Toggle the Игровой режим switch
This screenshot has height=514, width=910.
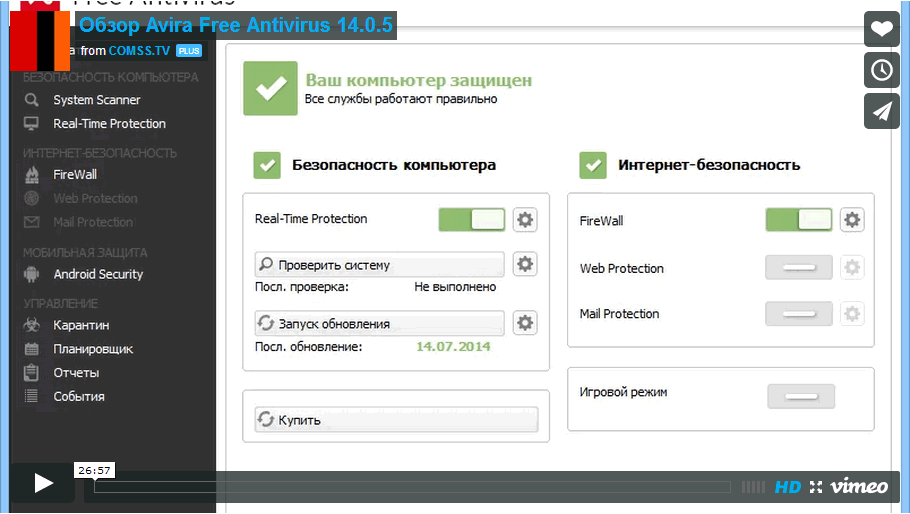click(801, 396)
